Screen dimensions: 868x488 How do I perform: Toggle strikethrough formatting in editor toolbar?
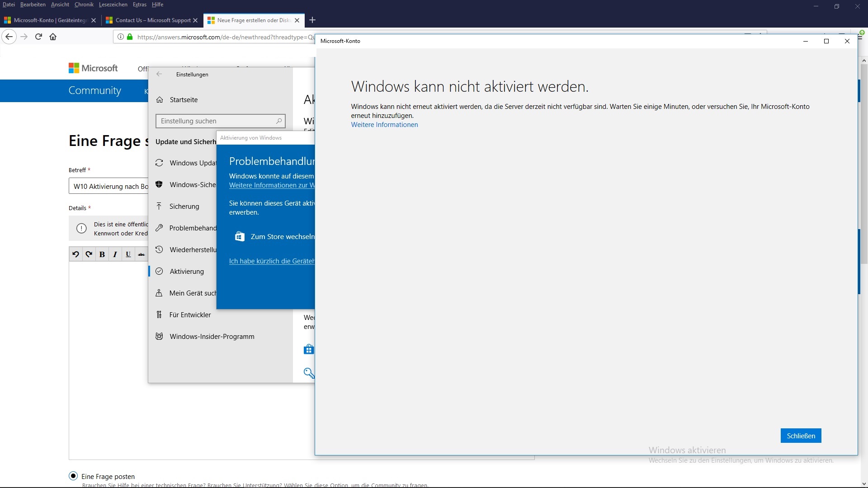pos(142,254)
